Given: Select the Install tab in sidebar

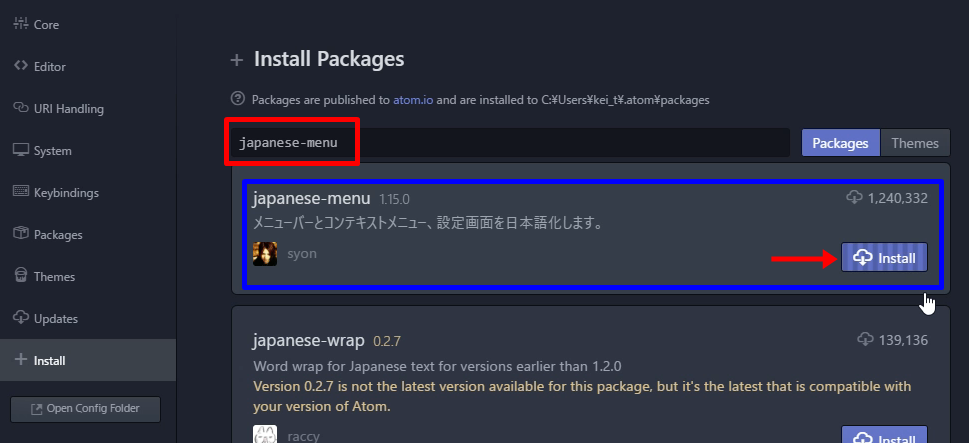Looking at the screenshot, I should click(88, 360).
